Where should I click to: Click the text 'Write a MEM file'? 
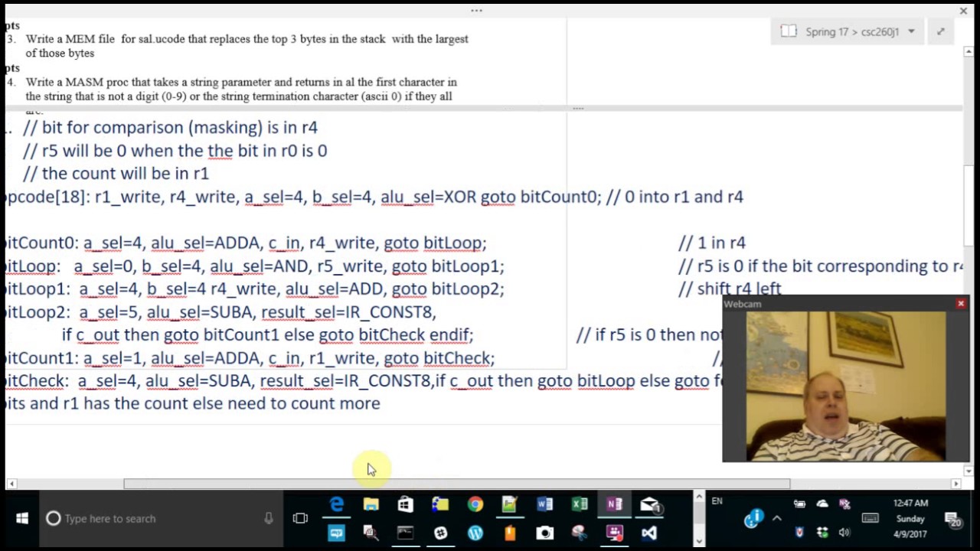[70, 39]
